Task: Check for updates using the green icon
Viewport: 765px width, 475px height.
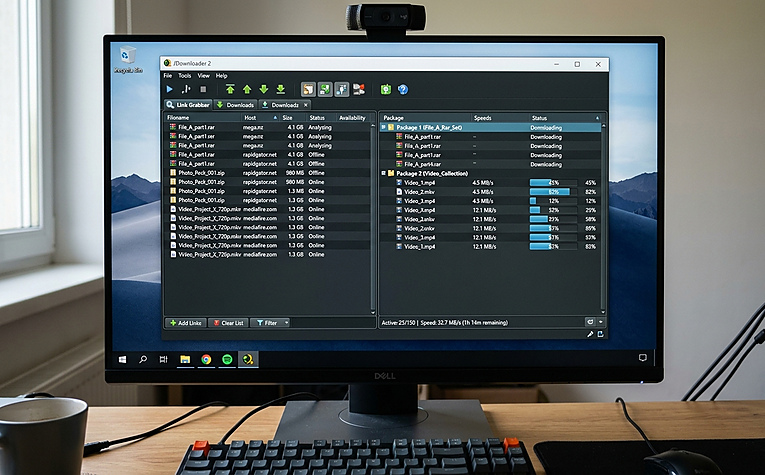Action: [386, 89]
